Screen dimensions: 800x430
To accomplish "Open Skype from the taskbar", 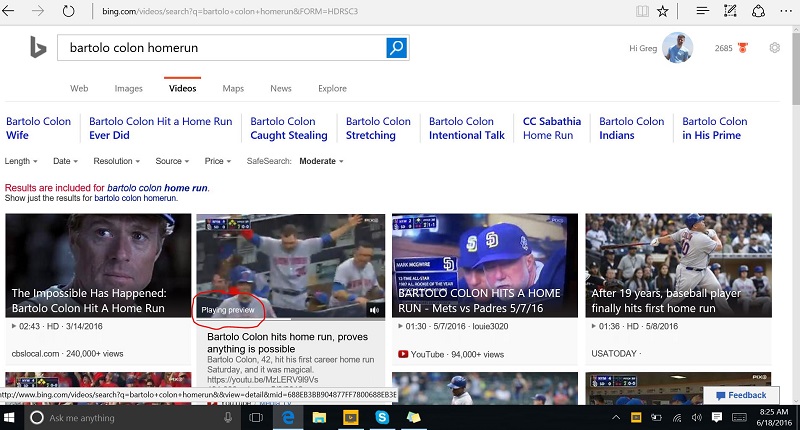I will pos(382,418).
